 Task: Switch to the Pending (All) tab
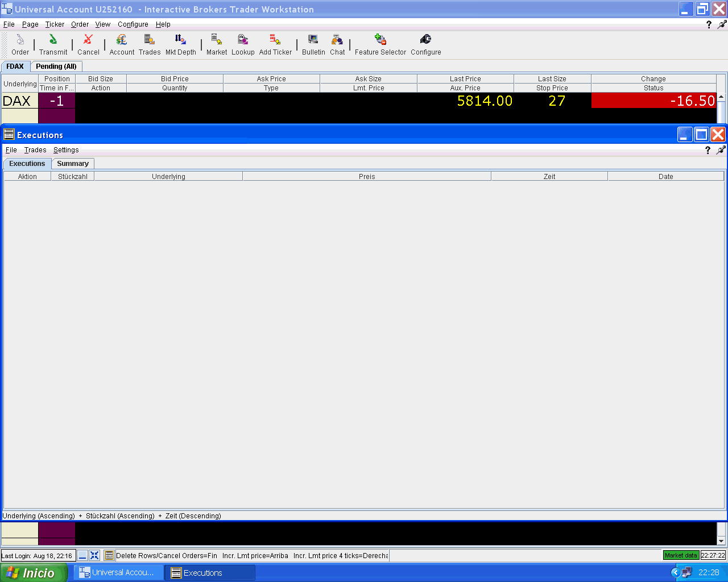pyautogui.click(x=56, y=66)
